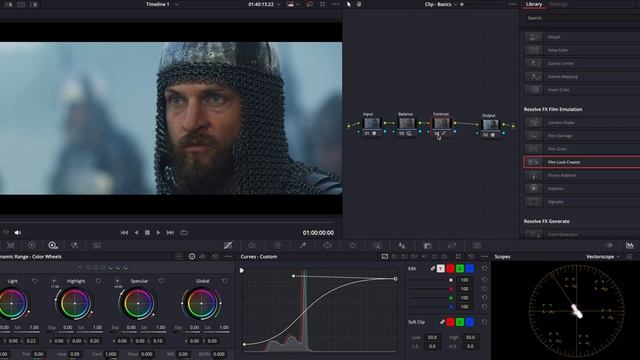Open the RGB Mixer palette icon

74,245
